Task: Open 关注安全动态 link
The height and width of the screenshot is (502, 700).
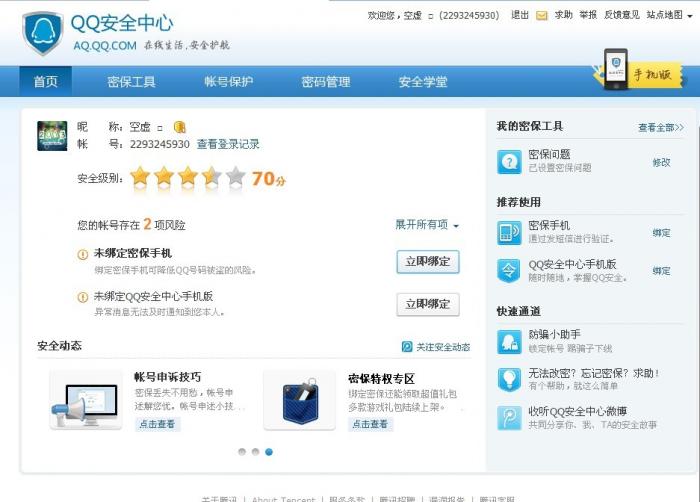Action: [x=443, y=347]
